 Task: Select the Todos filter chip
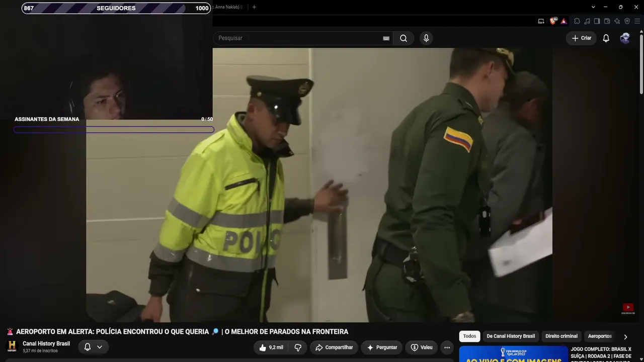coord(469,336)
